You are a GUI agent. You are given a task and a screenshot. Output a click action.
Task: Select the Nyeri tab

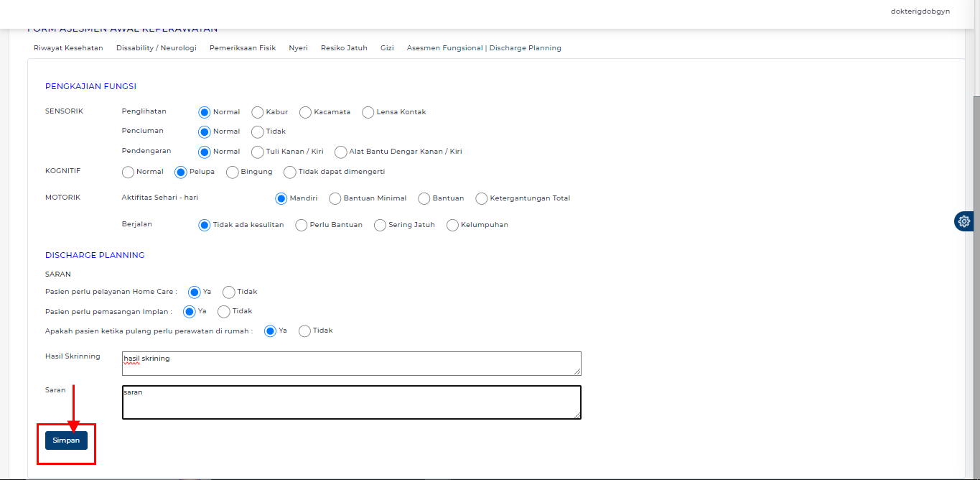point(298,48)
